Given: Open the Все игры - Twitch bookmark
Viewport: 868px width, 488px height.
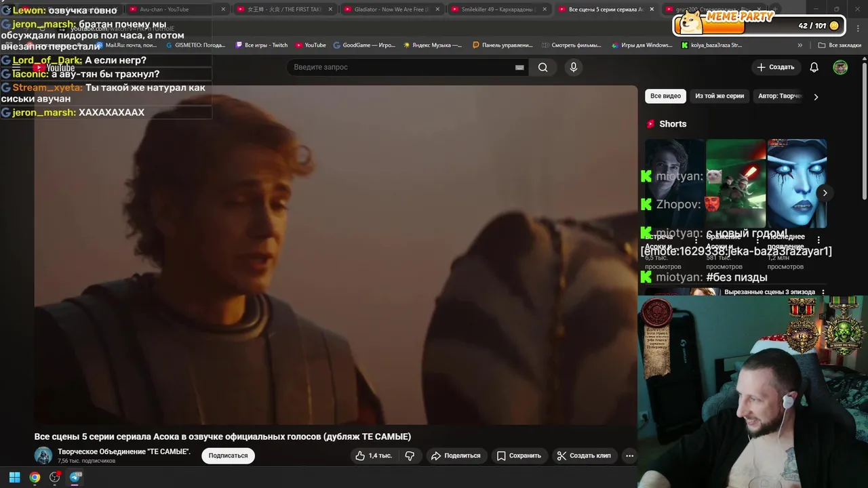Looking at the screenshot, I should point(261,45).
